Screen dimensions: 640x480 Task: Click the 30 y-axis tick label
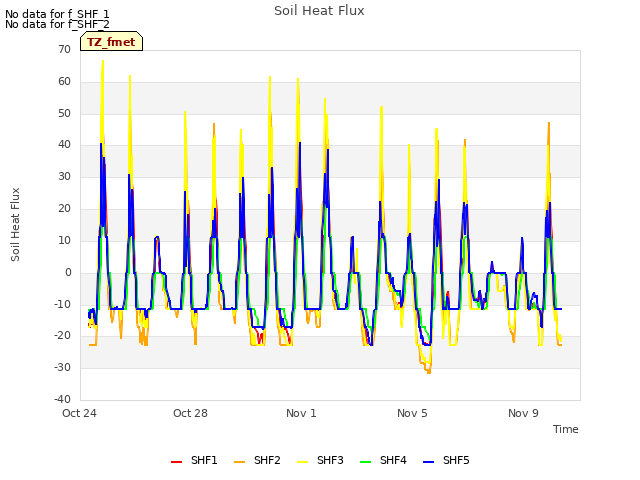click(x=64, y=176)
